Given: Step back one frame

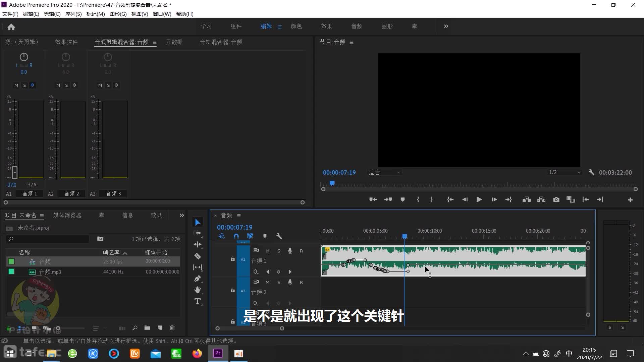Looking at the screenshot, I should (465, 200).
